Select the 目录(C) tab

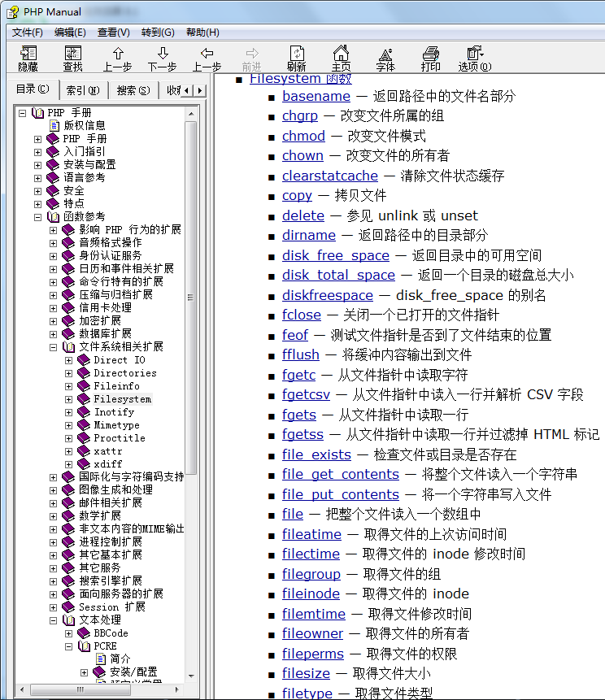tap(33, 89)
